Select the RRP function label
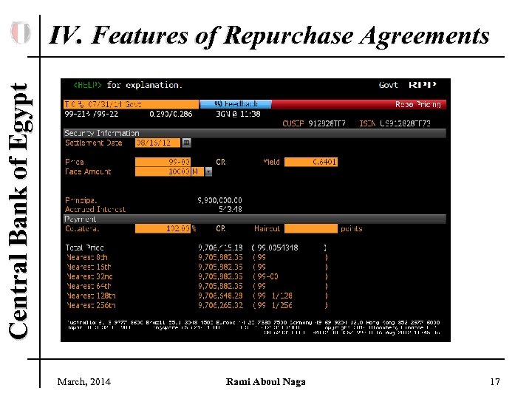The image size is (532, 399). [423, 85]
